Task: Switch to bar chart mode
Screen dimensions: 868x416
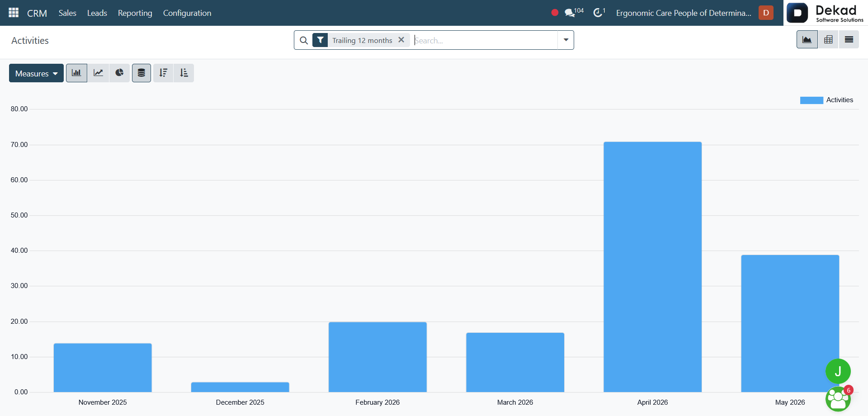Action: (x=76, y=73)
